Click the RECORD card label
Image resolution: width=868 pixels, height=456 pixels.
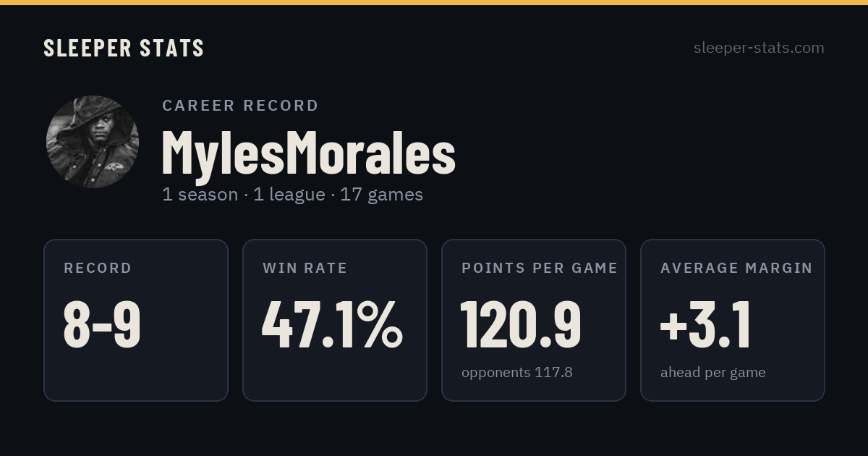click(x=98, y=269)
